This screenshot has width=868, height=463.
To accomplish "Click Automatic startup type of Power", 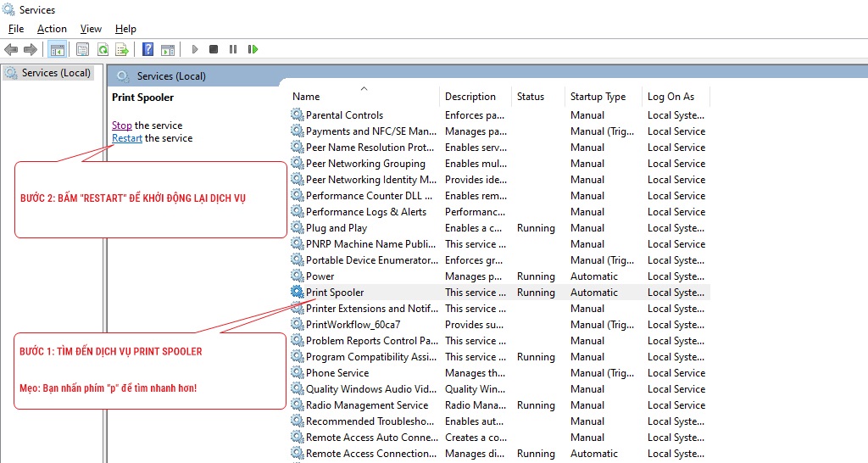I will [594, 276].
